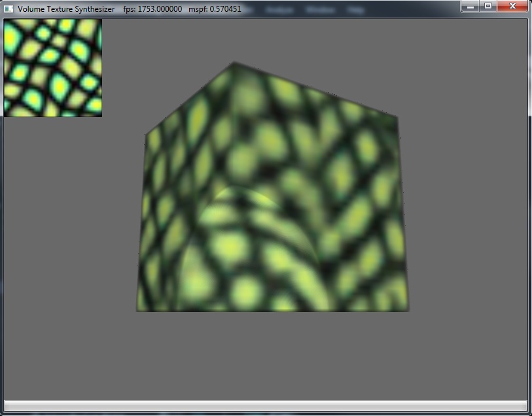Click the application icon in the title bar
The height and width of the screenshot is (416, 532).
point(9,9)
